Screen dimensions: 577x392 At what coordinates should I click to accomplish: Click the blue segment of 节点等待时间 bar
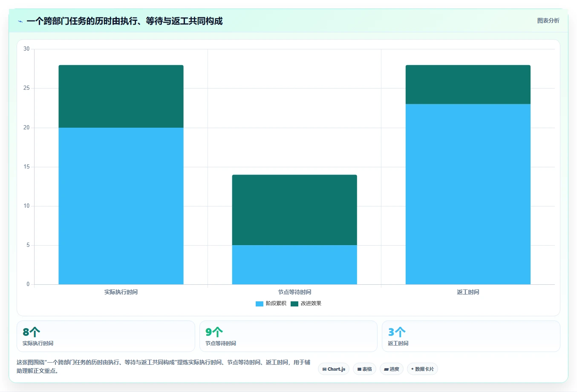point(294,265)
